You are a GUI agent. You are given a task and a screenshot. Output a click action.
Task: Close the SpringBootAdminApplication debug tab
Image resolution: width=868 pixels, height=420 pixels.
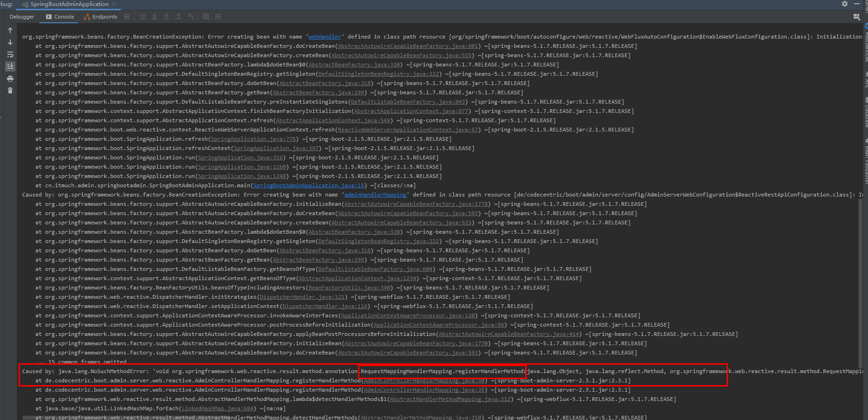pyautogui.click(x=114, y=4)
